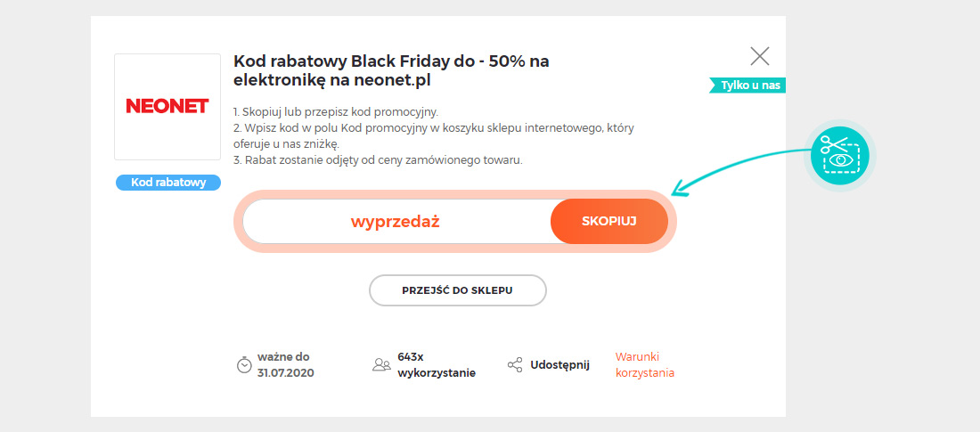Click the stopwatch validity icon
980x432 pixels.
point(244,365)
